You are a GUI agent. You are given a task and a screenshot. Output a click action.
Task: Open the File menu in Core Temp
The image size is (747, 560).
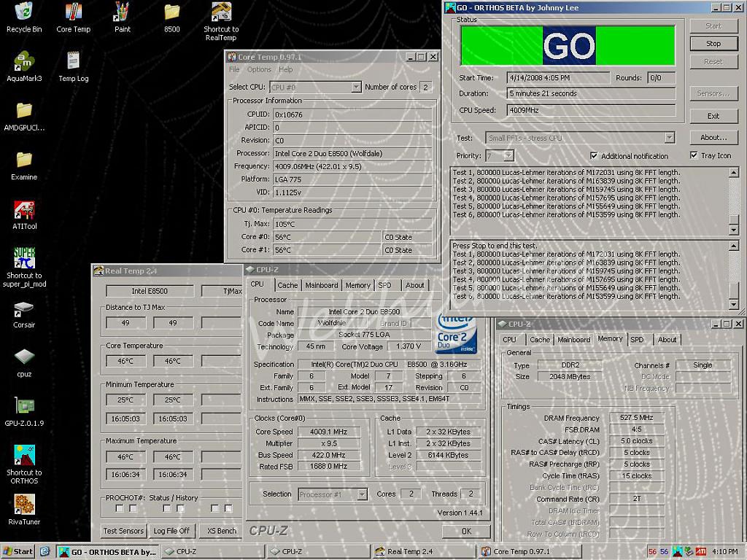pyautogui.click(x=234, y=69)
